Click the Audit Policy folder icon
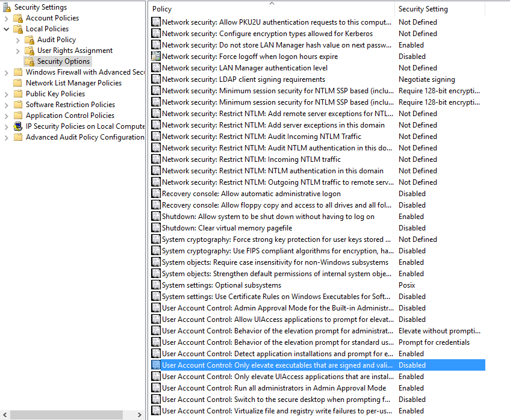Image resolution: width=510 pixels, height=420 pixels. (x=30, y=40)
